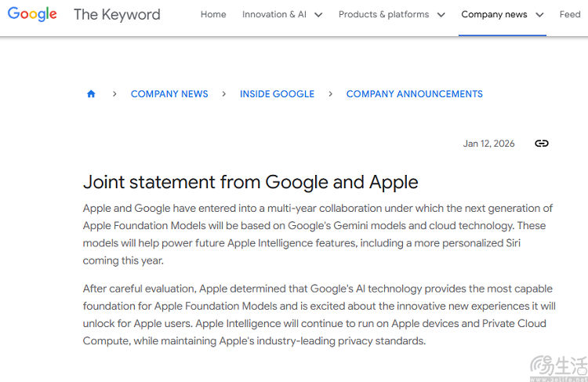The height and width of the screenshot is (382, 588).
Task: Click the paragraph starting 'After careful evaluation'
Action: (318, 315)
